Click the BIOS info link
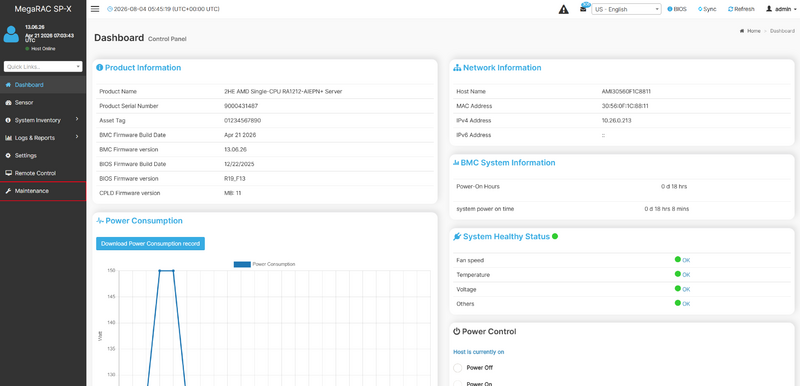Viewport: 800px width, 386px height. 677,9
